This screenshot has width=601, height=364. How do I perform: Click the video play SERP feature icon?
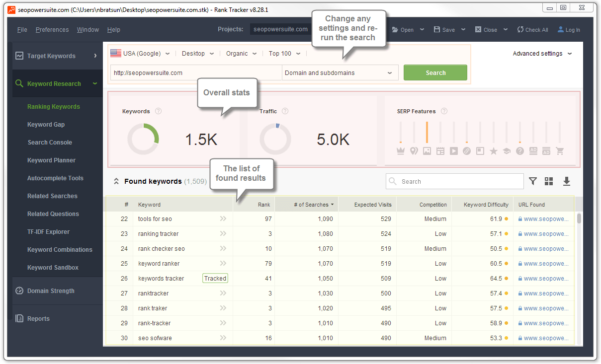coord(453,151)
